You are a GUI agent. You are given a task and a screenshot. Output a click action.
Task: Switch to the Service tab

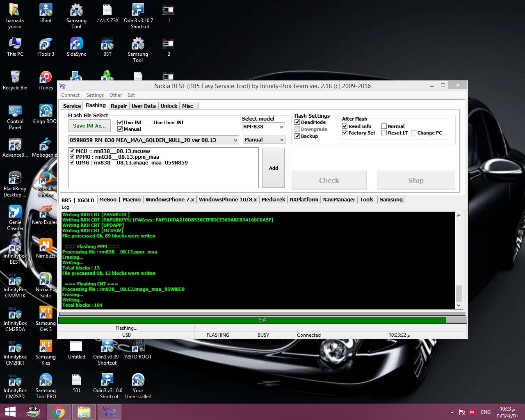72,106
